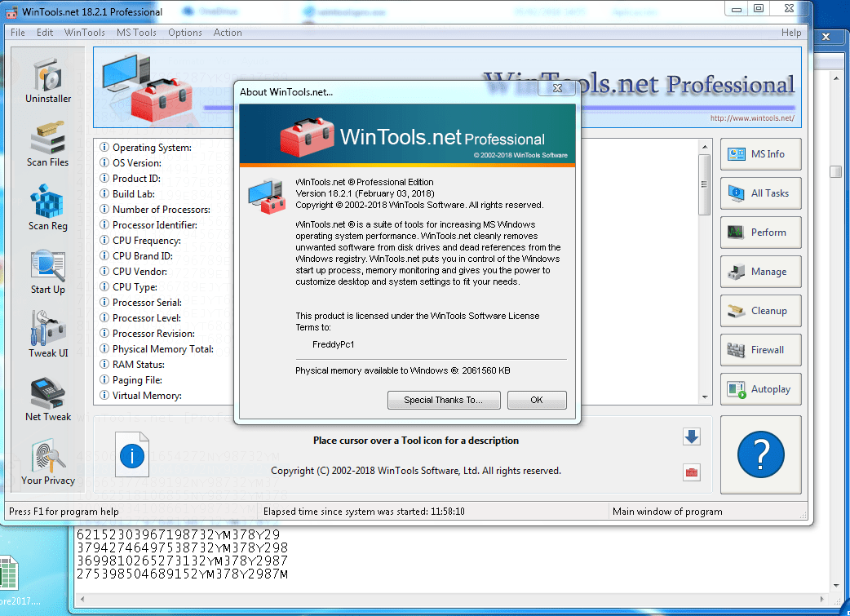Image resolution: width=850 pixels, height=616 pixels.
Task: Select the RAM Status row
Action: (x=132, y=365)
